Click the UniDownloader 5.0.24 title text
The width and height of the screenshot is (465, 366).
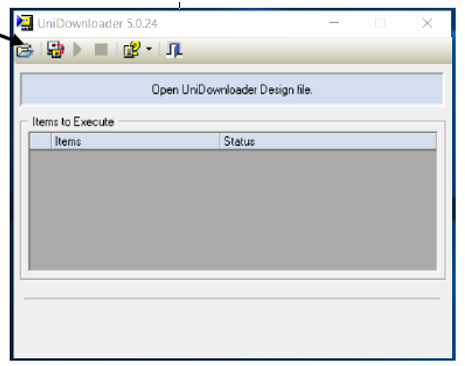[x=97, y=23]
